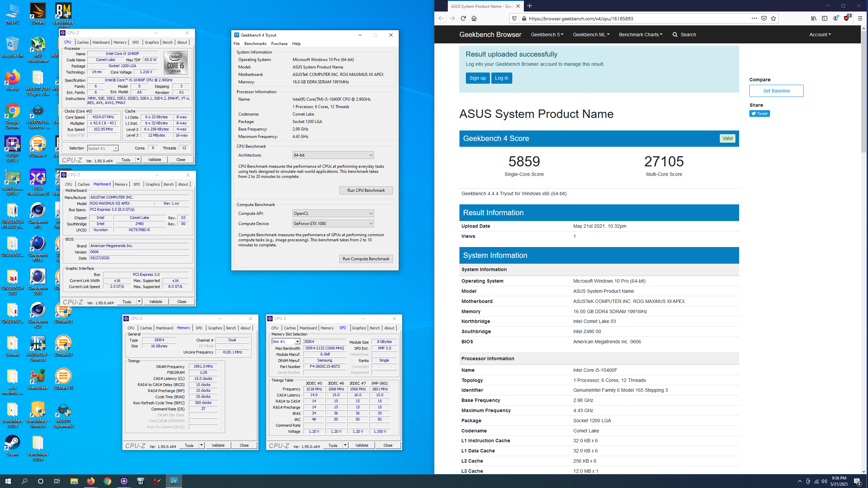Click the Sign up button

[477, 78]
